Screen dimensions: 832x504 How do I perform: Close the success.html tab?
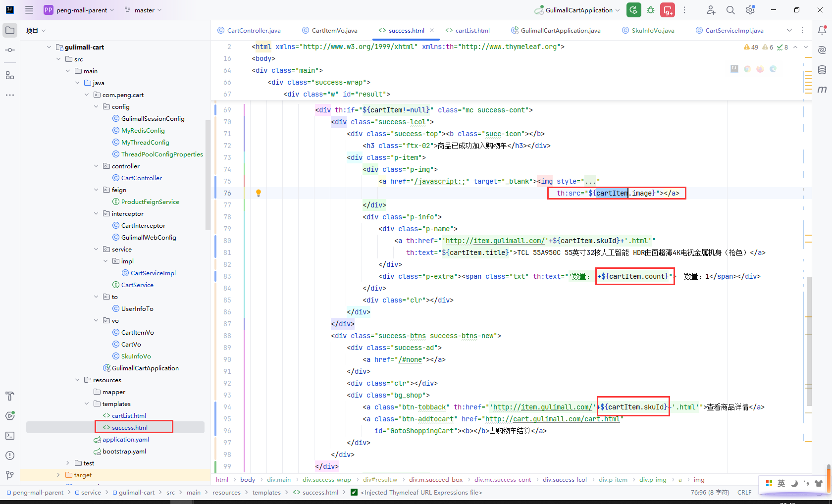pyautogui.click(x=432, y=30)
